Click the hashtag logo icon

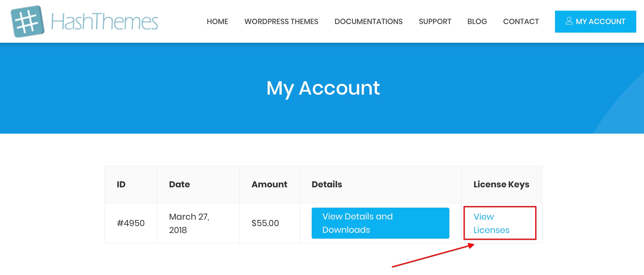(x=27, y=21)
